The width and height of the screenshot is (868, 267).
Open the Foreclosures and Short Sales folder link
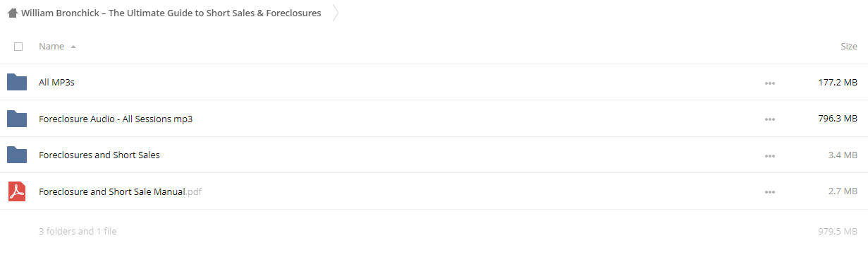tap(99, 155)
